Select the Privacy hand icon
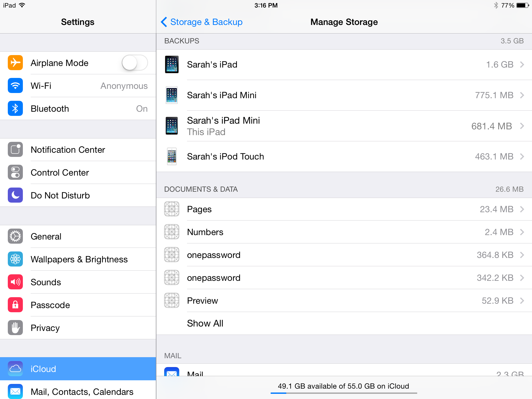This screenshot has height=399, width=532. (x=15, y=328)
